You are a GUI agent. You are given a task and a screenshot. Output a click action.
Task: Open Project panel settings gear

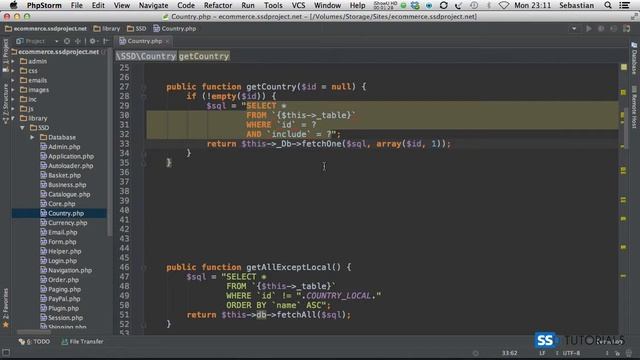[93, 41]
